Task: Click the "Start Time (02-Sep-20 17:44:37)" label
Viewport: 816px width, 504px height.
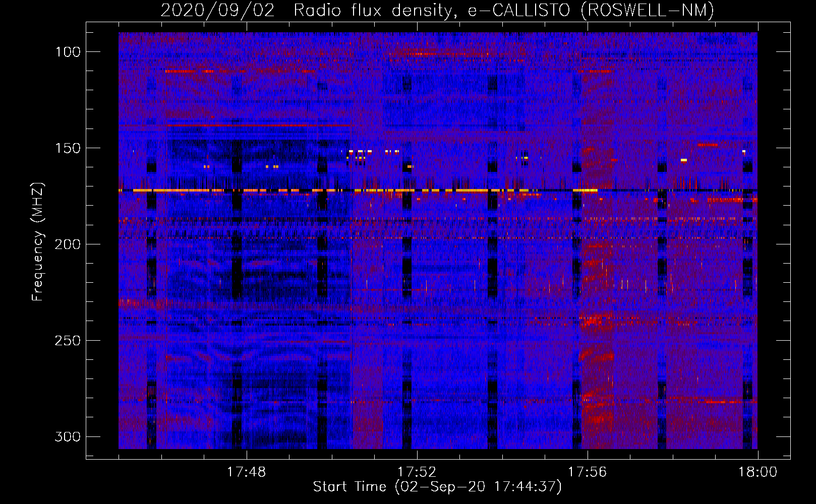Action: [x=437, y=487]
